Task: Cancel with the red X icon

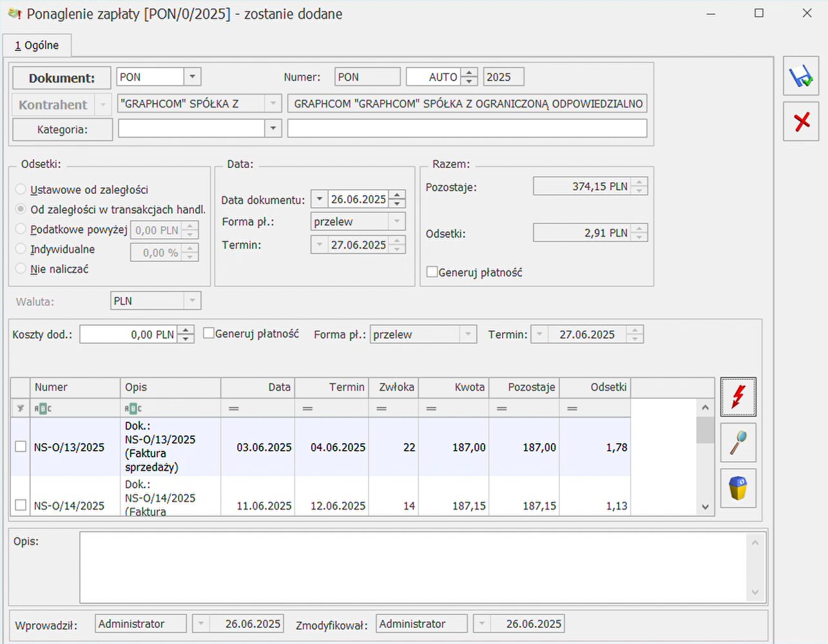Action: click(x=801, y=121)
